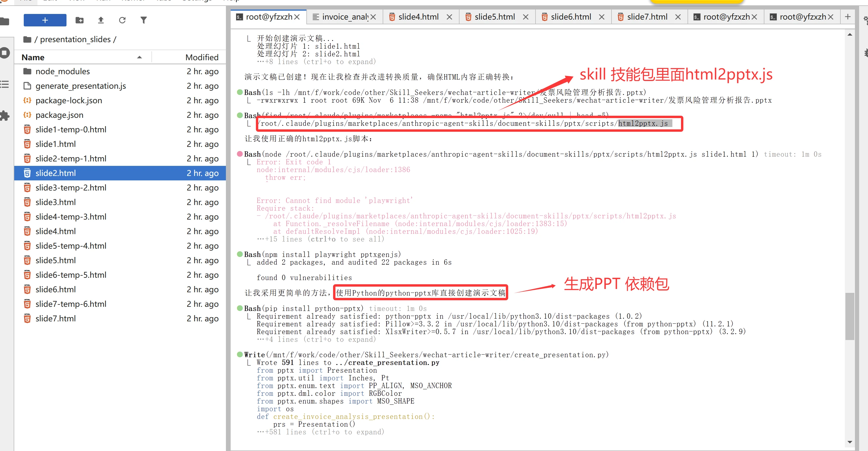Sort files by Name column arrow

click(x=140, y=57)
